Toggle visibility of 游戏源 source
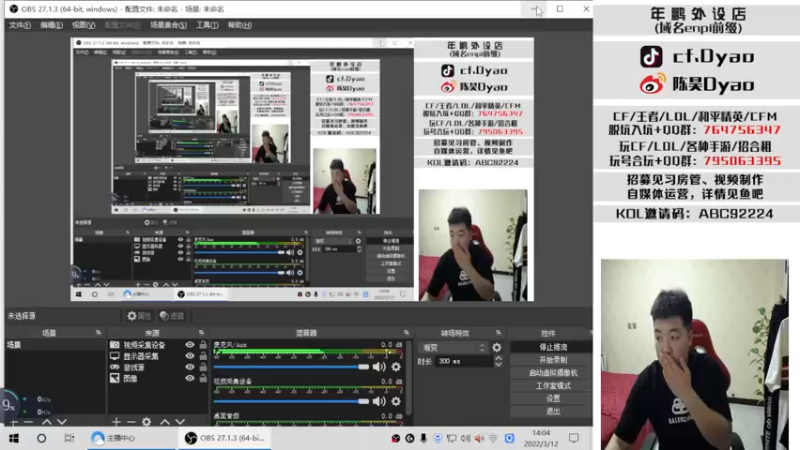800x450 pixels. click(190, 367)
